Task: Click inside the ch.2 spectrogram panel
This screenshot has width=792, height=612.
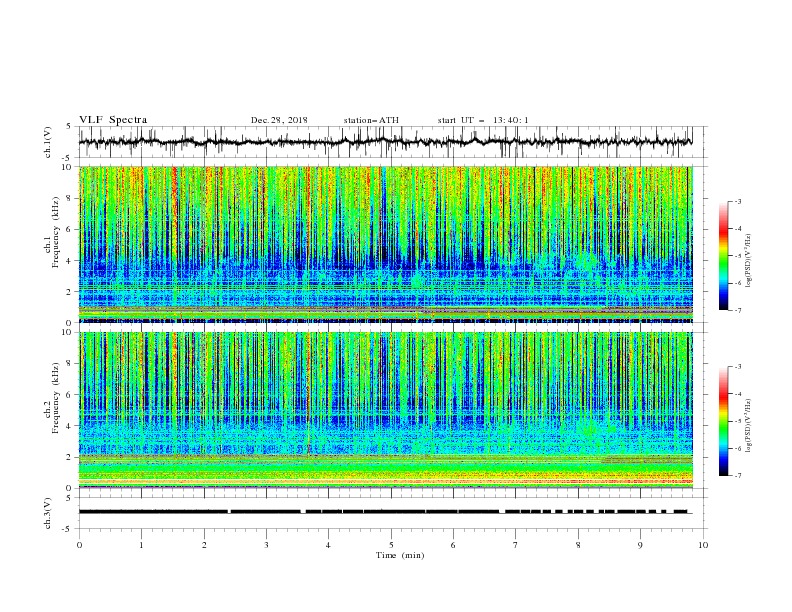Action: pos(385,410)
